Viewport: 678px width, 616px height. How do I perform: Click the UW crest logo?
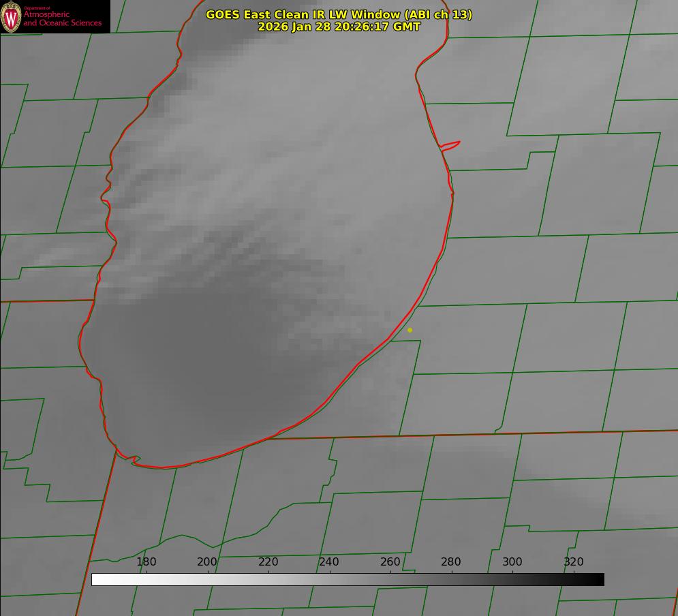click(11, 16)
